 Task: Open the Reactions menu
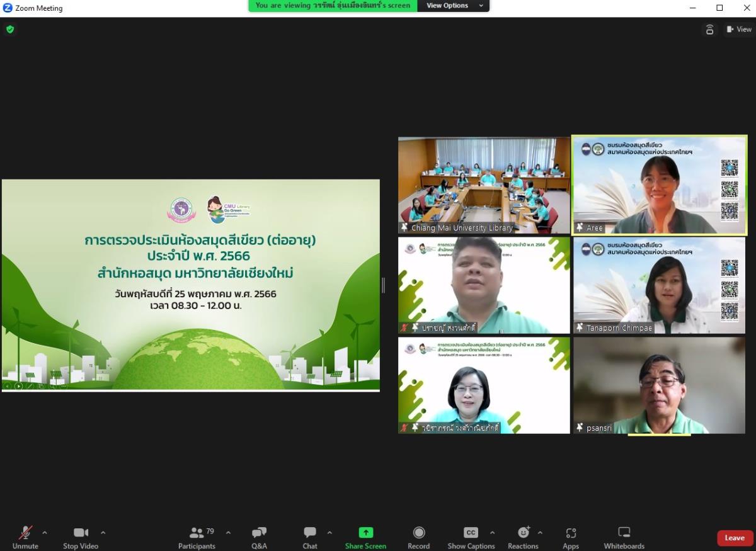click(523, 537)
